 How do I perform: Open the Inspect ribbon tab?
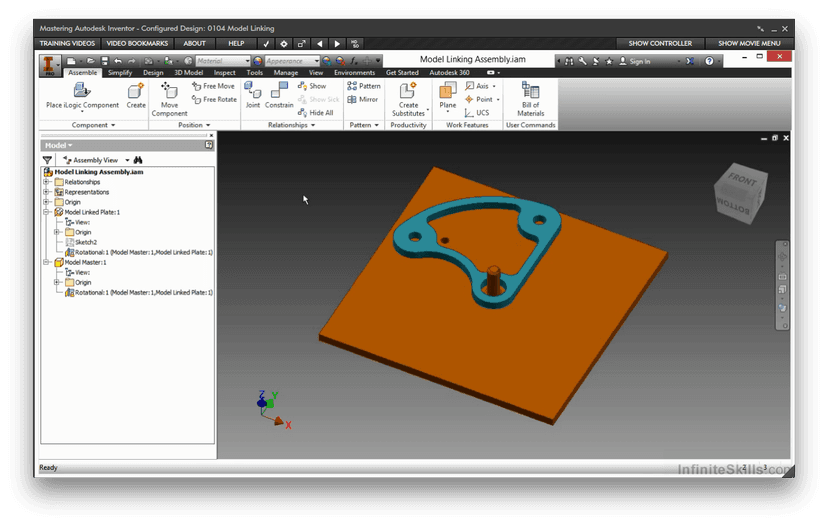tap(224, 72)
